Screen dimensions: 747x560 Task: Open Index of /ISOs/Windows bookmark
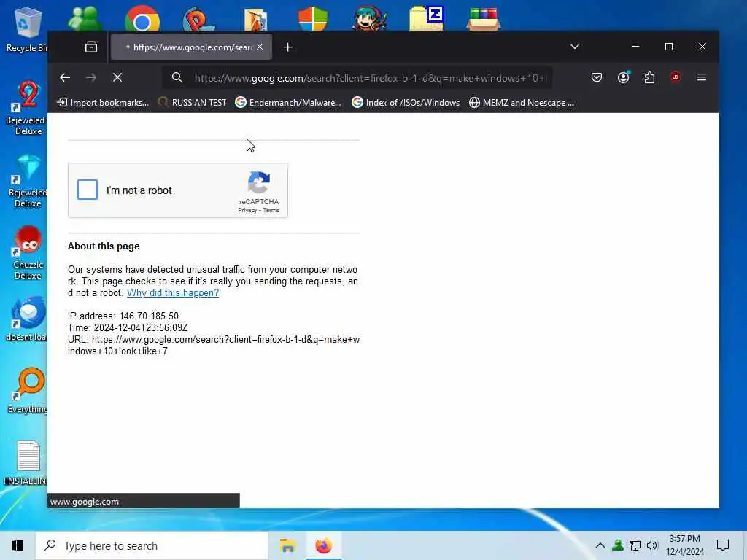(406, 102)
